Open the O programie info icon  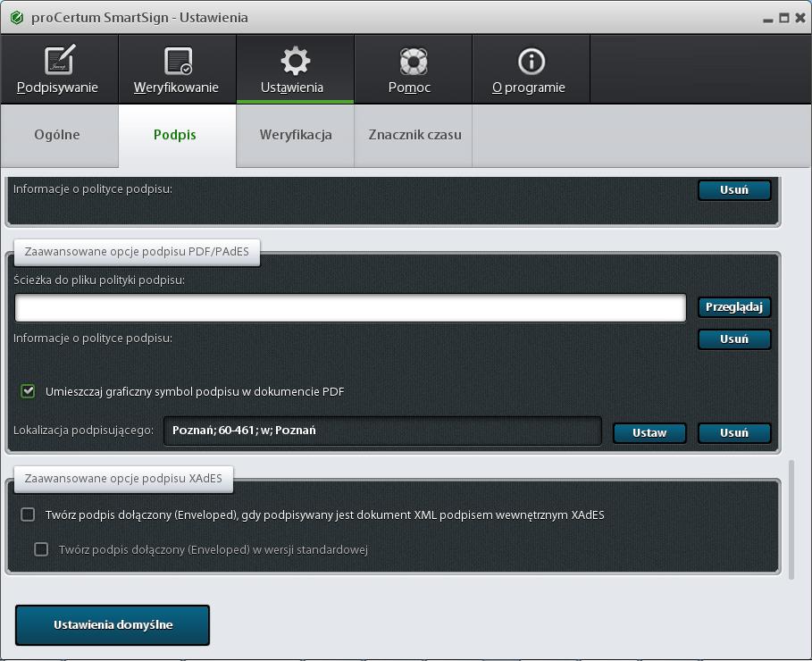[531, 61]
